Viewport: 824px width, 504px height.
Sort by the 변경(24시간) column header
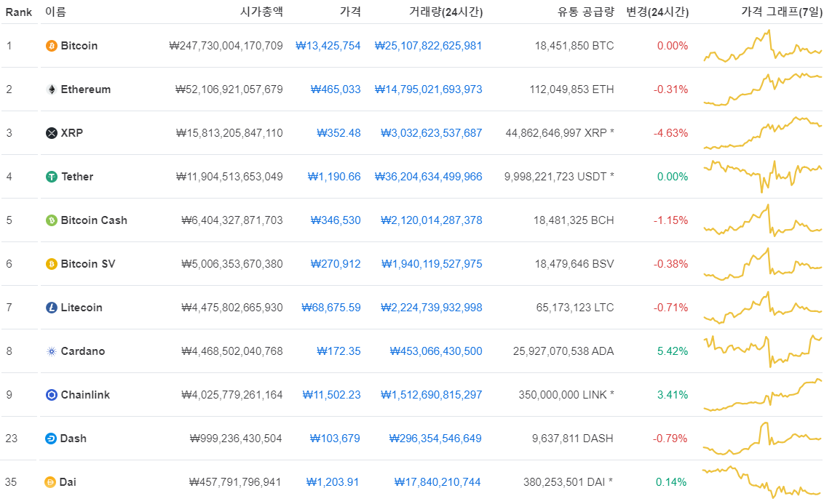[x=657, y=12]
